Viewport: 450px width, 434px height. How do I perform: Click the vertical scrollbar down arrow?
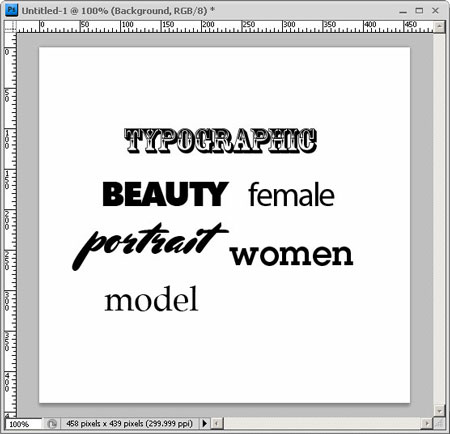(440, 410)
